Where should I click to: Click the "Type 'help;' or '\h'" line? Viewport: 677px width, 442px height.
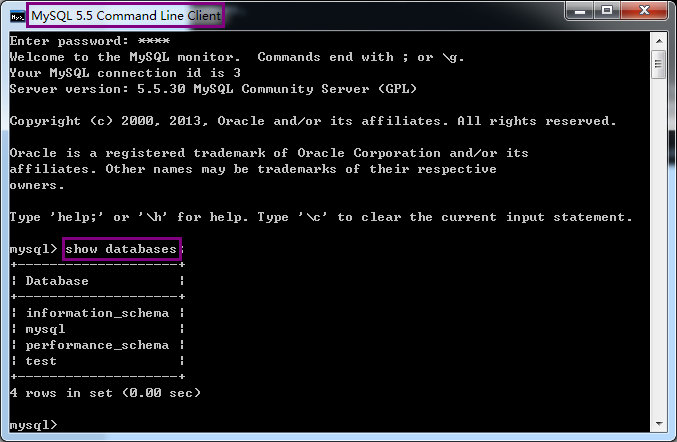tap(321, 217)
